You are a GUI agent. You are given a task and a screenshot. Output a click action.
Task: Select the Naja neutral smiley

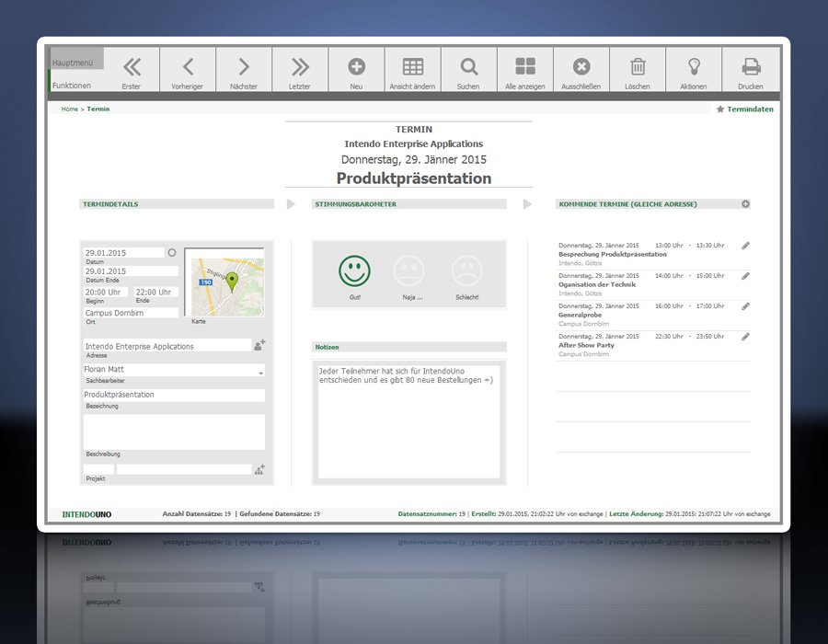pyautogui.click(x=409, y=270)
